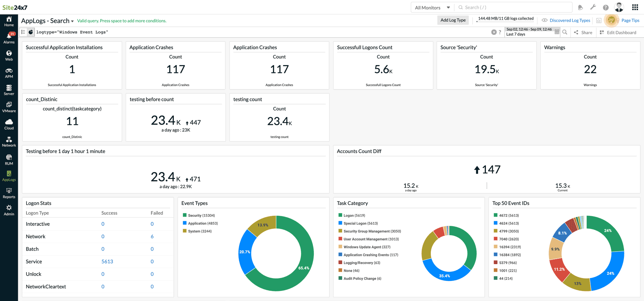This screenshot has width=644, height=301.
Task: Switch to the dashboard chart view
Action: [x=31, y=32]
